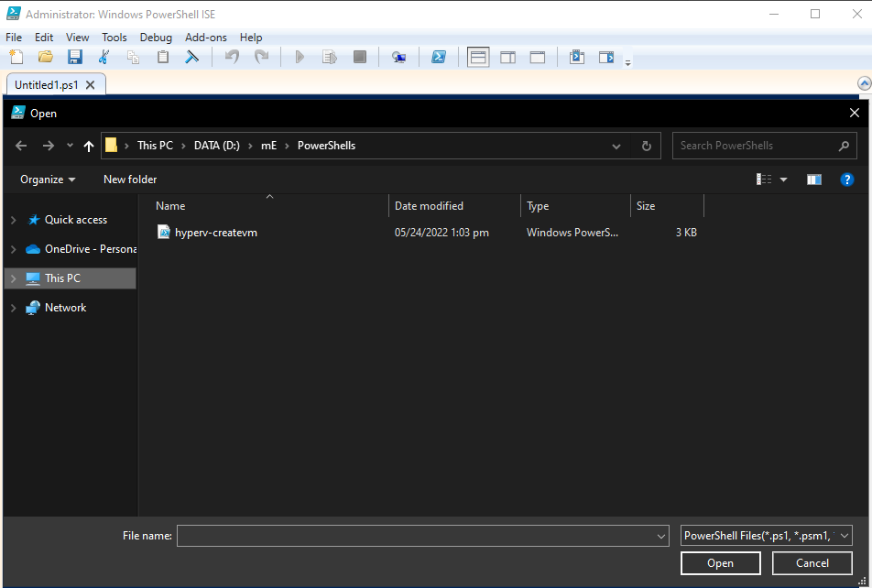Click Undo arrow in ISE toolbar
This screenshot has width=872, height=588.
[232, 57]
